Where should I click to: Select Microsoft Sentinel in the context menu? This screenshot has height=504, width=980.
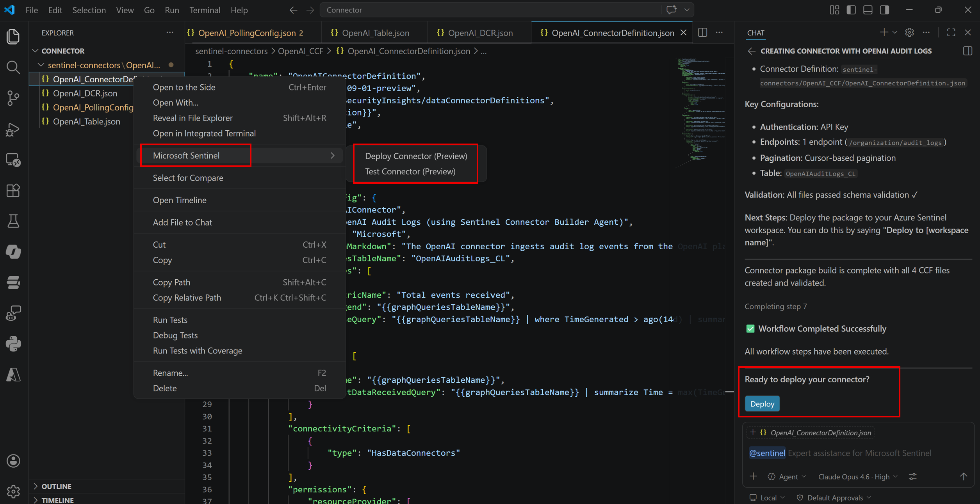click(186, 155)
